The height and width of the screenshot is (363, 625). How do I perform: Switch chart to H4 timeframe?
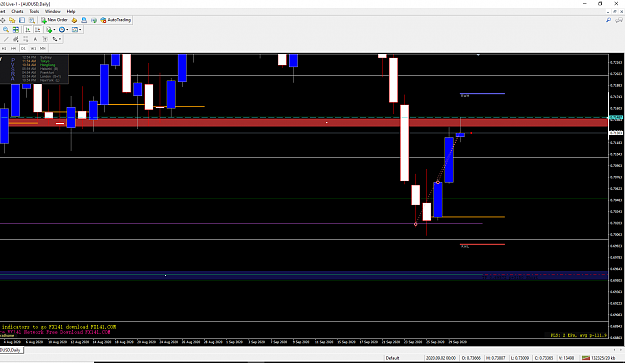point(14,48)
